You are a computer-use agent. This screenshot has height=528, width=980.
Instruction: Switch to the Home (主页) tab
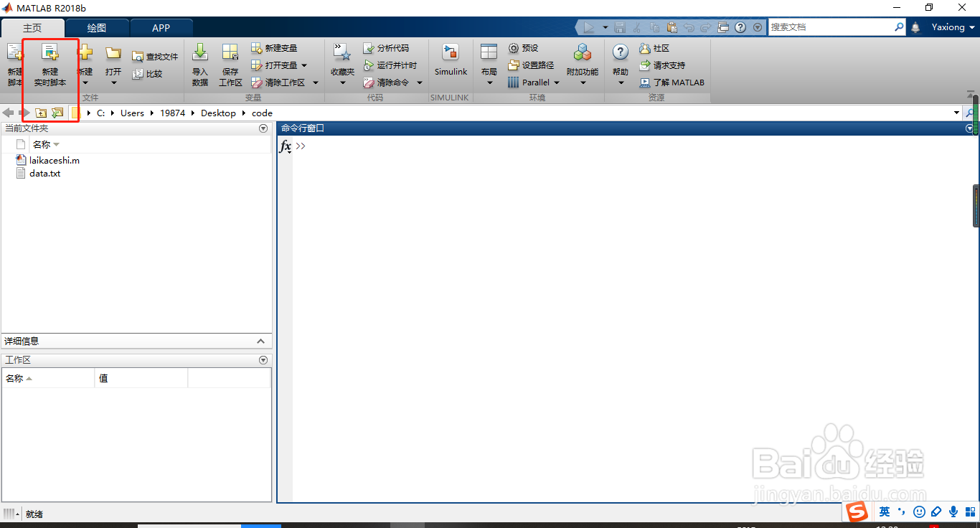tap(32, 28)
